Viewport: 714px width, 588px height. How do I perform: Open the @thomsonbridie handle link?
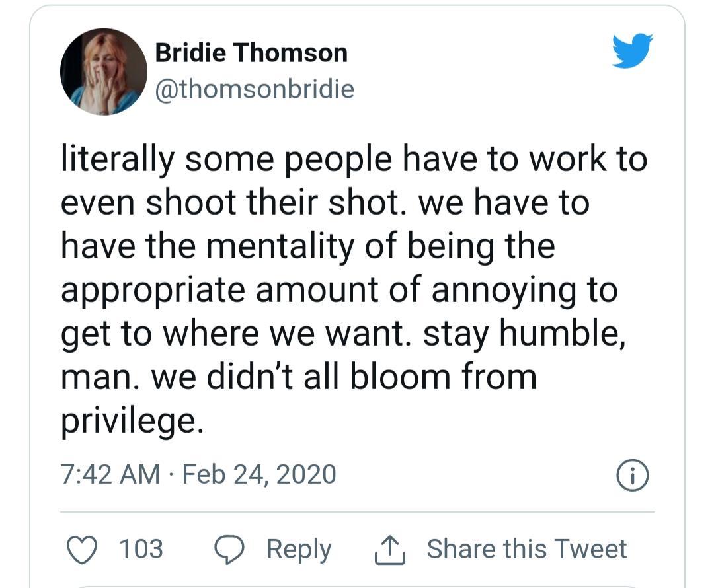[255, 89]
